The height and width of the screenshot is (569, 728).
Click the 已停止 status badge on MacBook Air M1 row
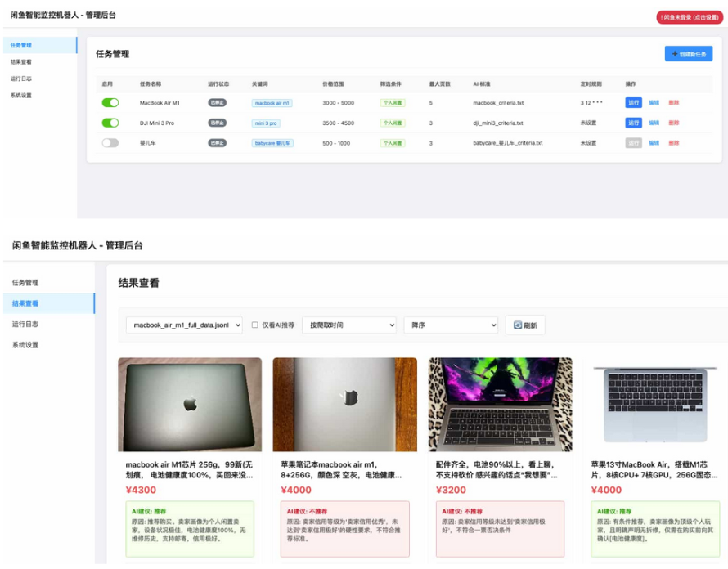(x=216, y=103)
